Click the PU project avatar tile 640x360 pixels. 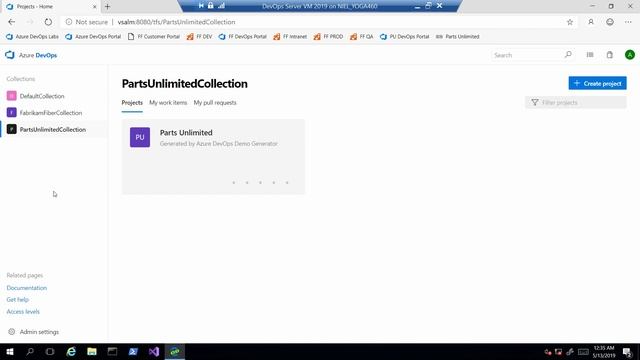tap(140, 137)
